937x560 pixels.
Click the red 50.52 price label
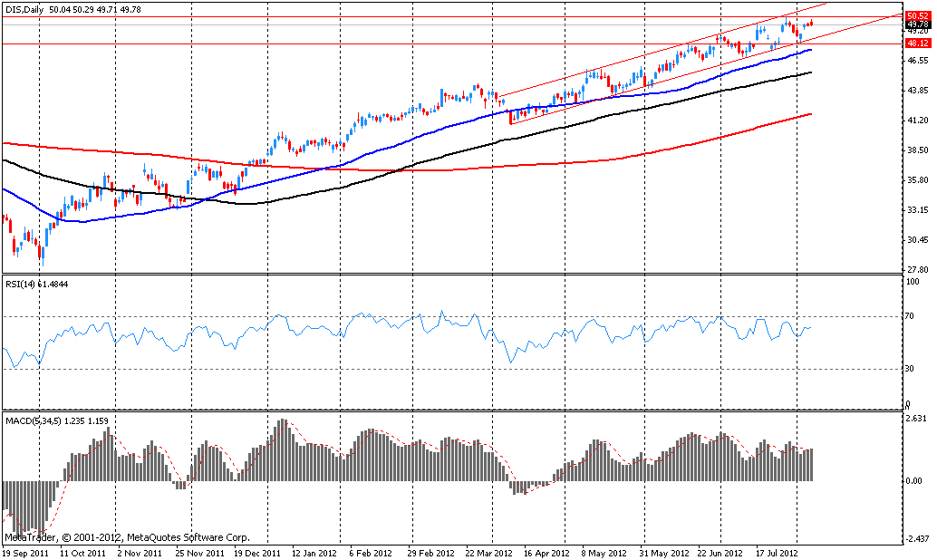(917, 16)
